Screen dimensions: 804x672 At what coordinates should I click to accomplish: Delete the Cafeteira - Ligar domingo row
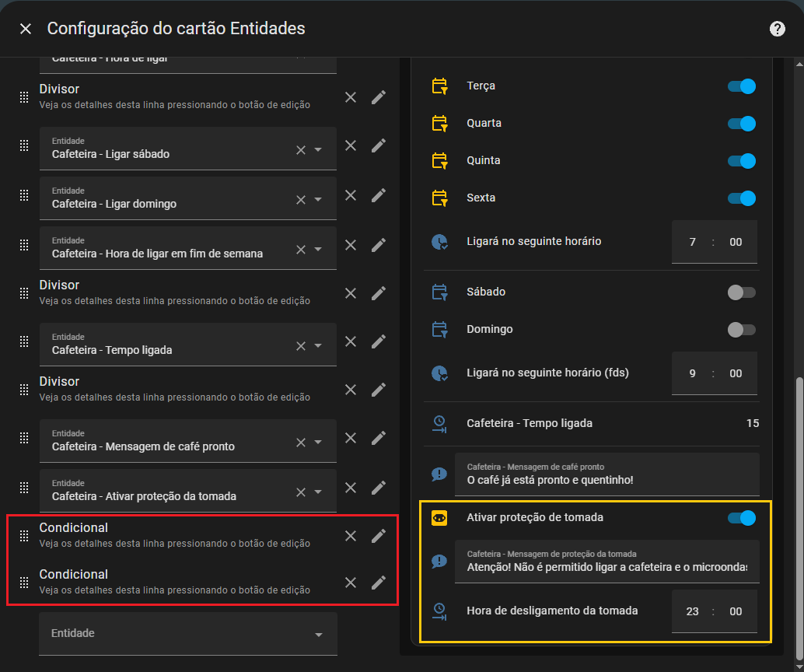click(x=351, y=195)
